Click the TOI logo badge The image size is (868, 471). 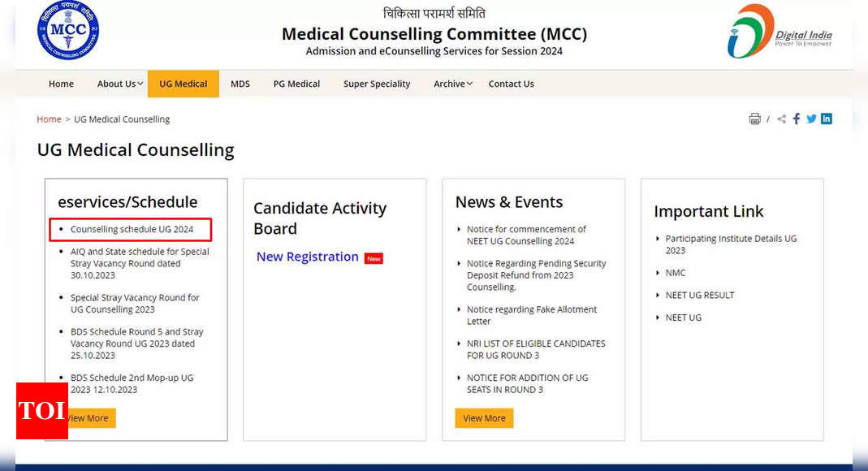point(42,411)
